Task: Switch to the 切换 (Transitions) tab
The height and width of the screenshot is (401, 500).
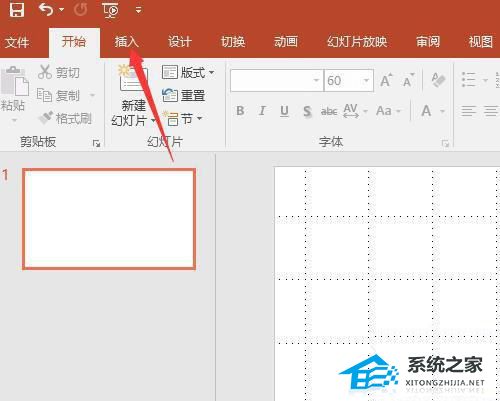Action: 233,42
